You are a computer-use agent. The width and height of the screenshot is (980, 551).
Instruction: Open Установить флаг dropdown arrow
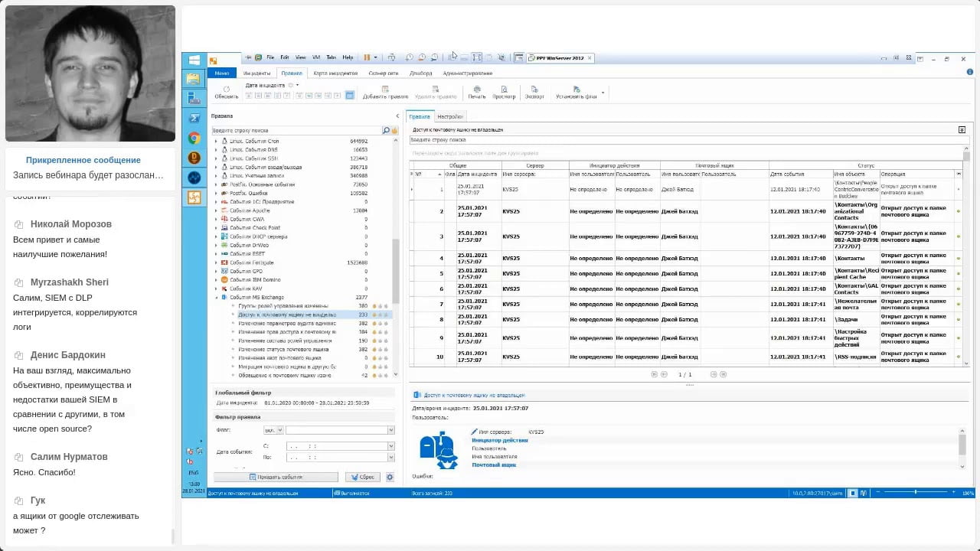click(x=603, y=93)
